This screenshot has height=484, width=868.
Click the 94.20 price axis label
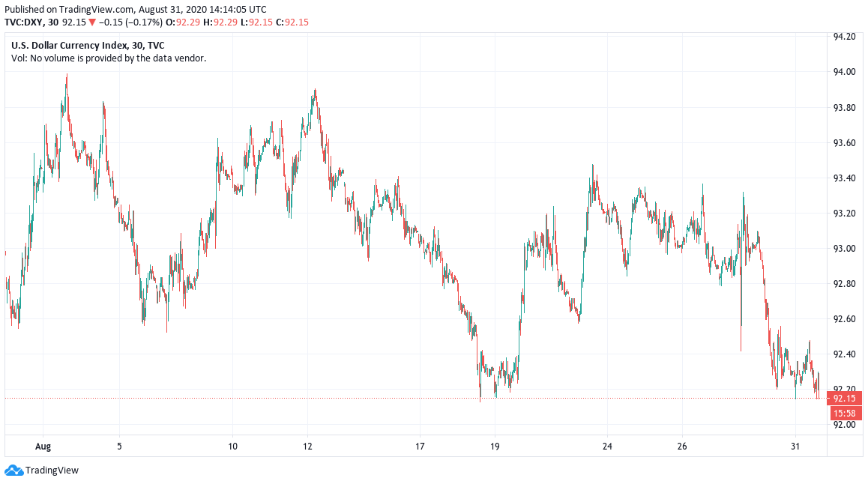pyautogui.click(x=844, y=37)
